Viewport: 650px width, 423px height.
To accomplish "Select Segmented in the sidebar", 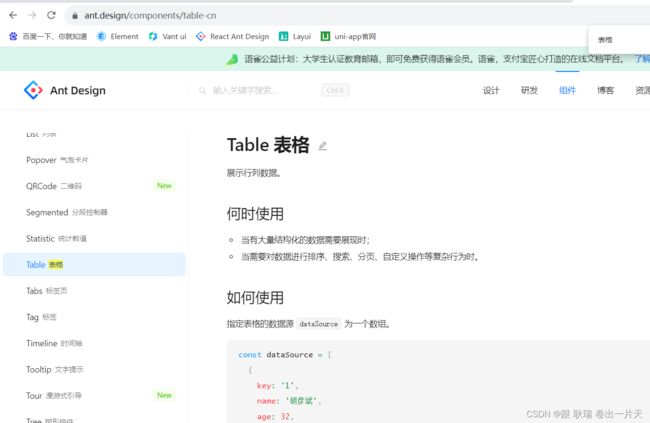I will coord(94,212).
